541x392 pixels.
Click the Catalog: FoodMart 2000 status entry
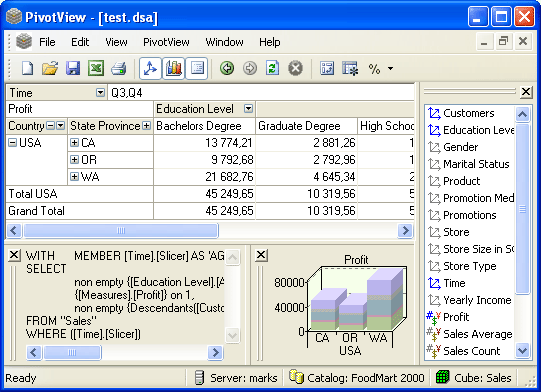coord(356,378)
